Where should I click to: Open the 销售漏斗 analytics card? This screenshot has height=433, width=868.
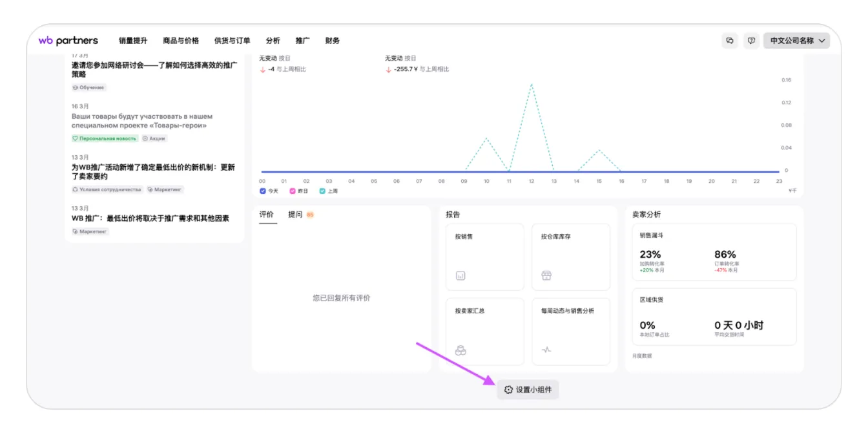pos(714,253)
